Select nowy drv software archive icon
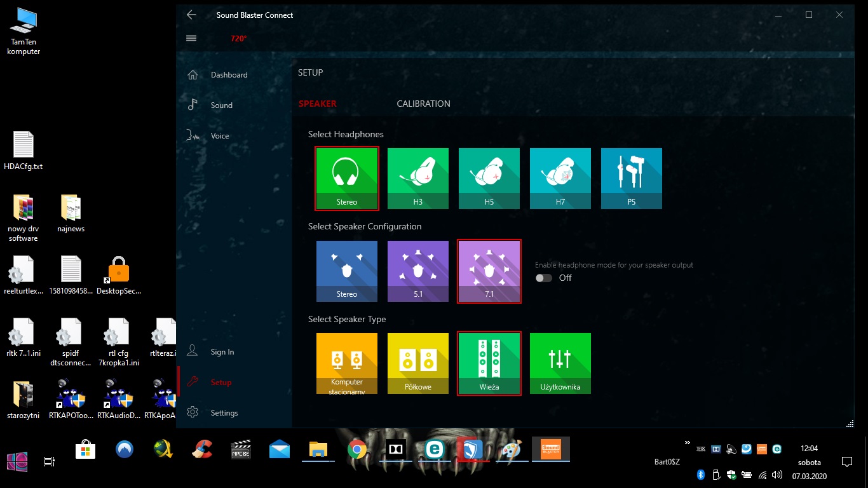 pos(24,219)
